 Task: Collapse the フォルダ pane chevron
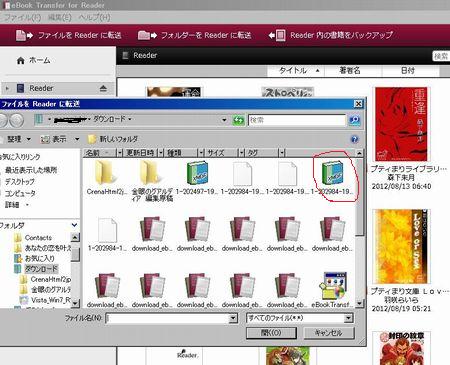click(74, 225)
